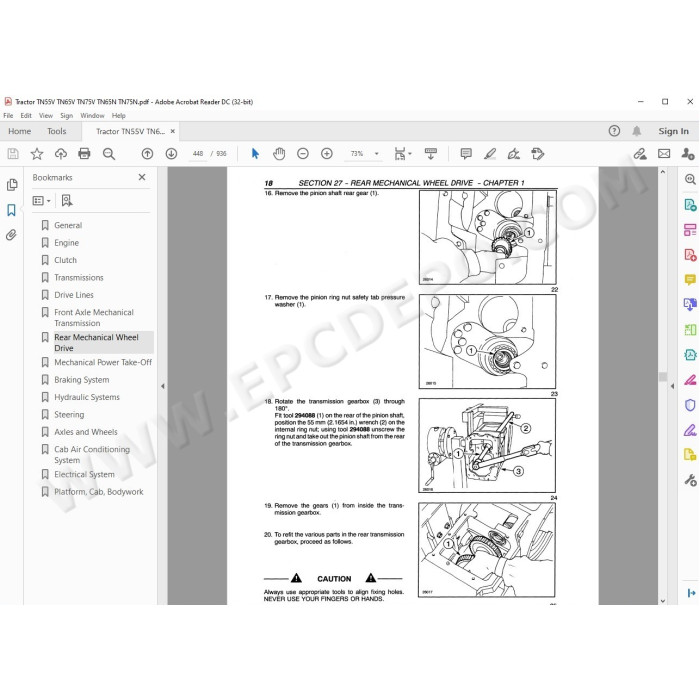700x700 pixels.
Task: Click the add new bookmark icon
Action: tap(67, 201)
